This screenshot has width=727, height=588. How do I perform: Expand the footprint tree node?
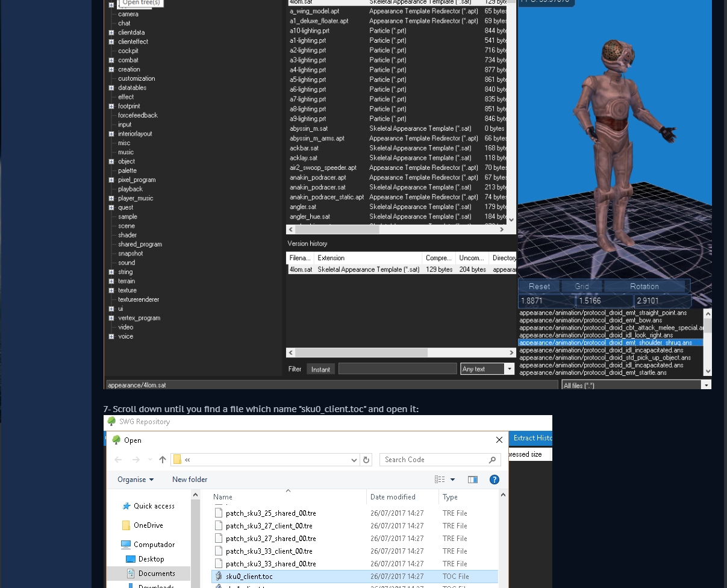[x=111, y=106]
